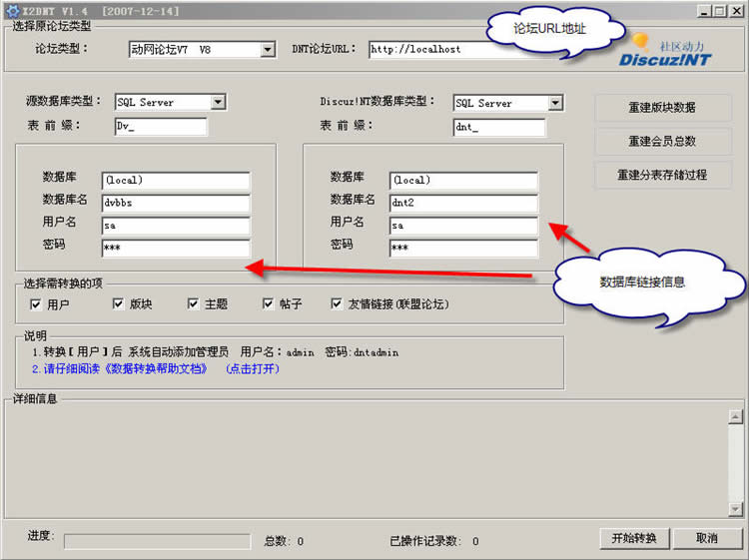749x560 pixels.
Task: Uncheck the 版块 checkbox
Action: [x=118, y=304]
